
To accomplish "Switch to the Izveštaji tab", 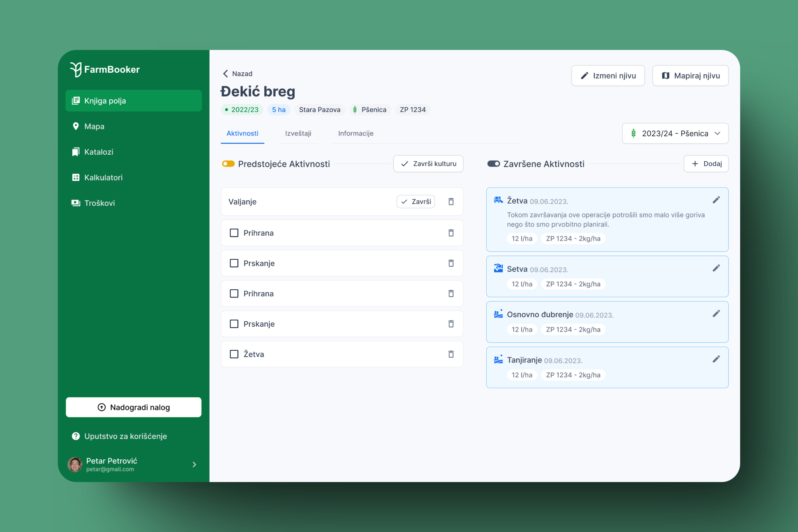I will click(298, 133).
